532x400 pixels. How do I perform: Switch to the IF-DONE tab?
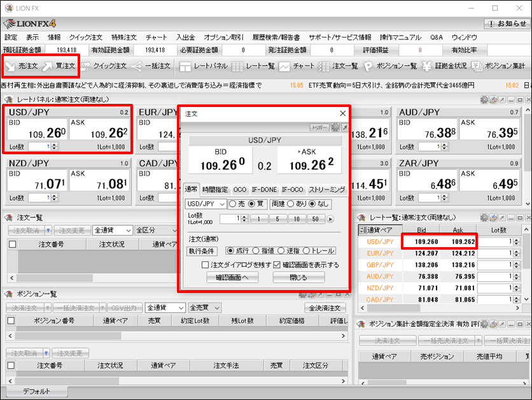[x=264, y=189]
